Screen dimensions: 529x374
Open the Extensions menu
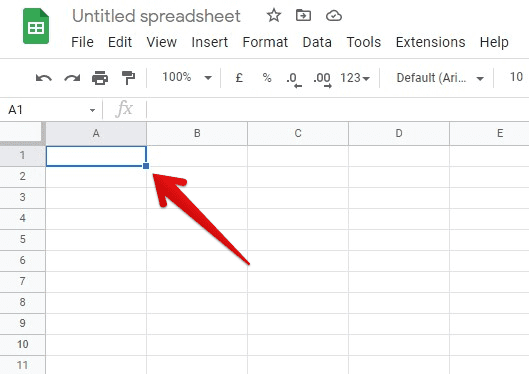tap(430, 42)
